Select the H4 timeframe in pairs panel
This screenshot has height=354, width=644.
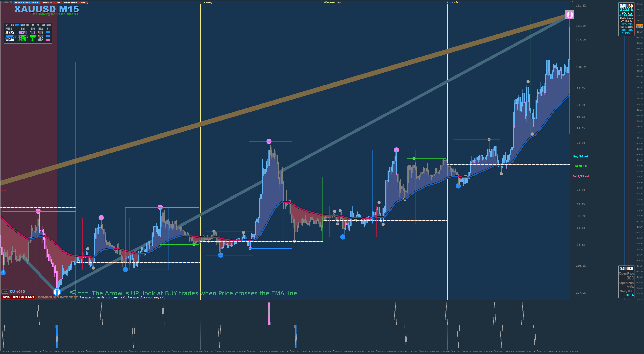33,25
